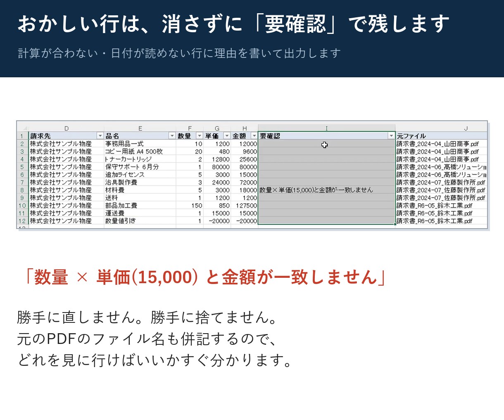504x420 pixels.
Task: Click the 単価 cell showing 24000
Action: click(217, 182)
